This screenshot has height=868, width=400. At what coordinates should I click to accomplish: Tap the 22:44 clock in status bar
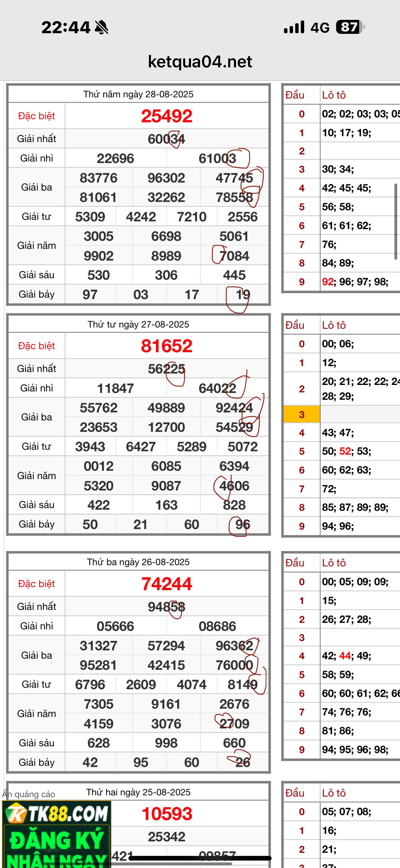point(66,27)
